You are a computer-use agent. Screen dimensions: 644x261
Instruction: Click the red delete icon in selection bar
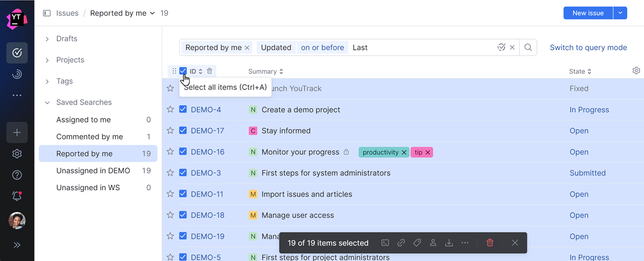[x=490, y=243]
